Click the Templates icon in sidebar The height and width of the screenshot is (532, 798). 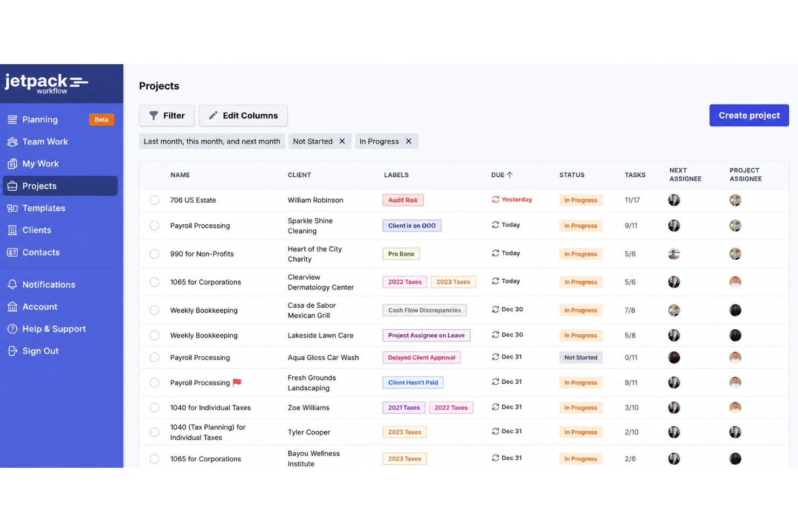[12, 208]
